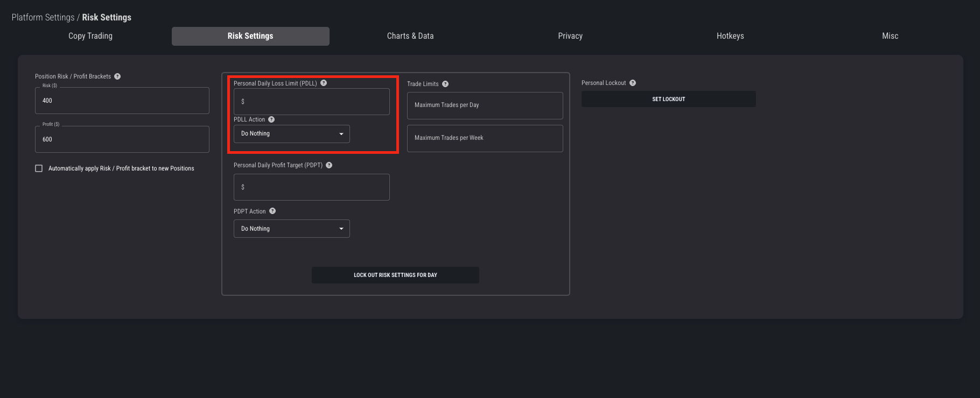
Task: Click the Maximum Trades per Day field
Action: 485,105
